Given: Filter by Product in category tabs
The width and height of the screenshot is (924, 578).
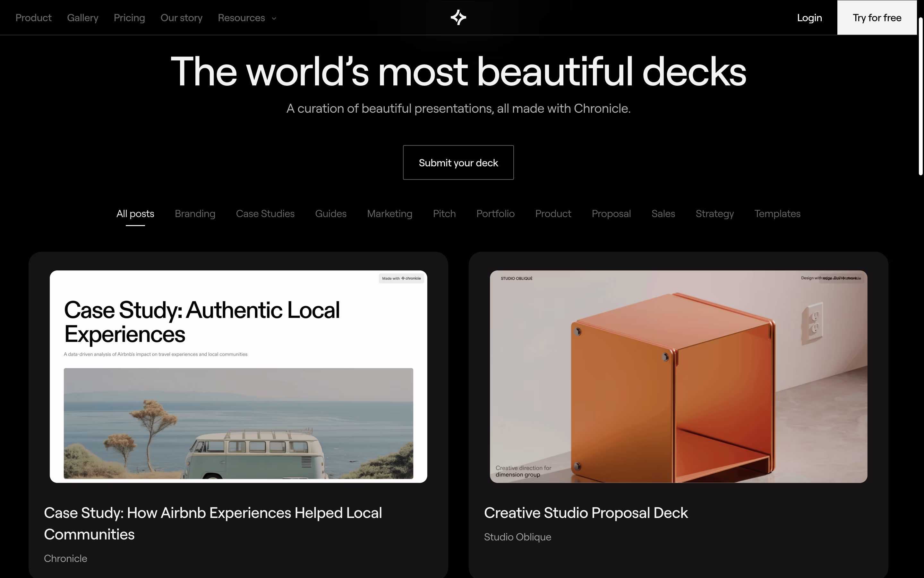Looking at the screenshot, I should tap(553, 214).
